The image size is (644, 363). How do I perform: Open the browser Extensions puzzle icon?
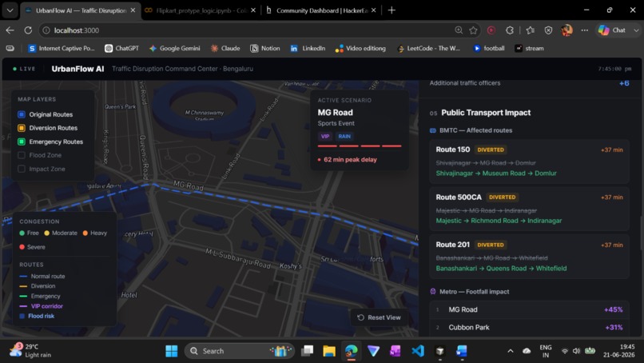[510, 30]
